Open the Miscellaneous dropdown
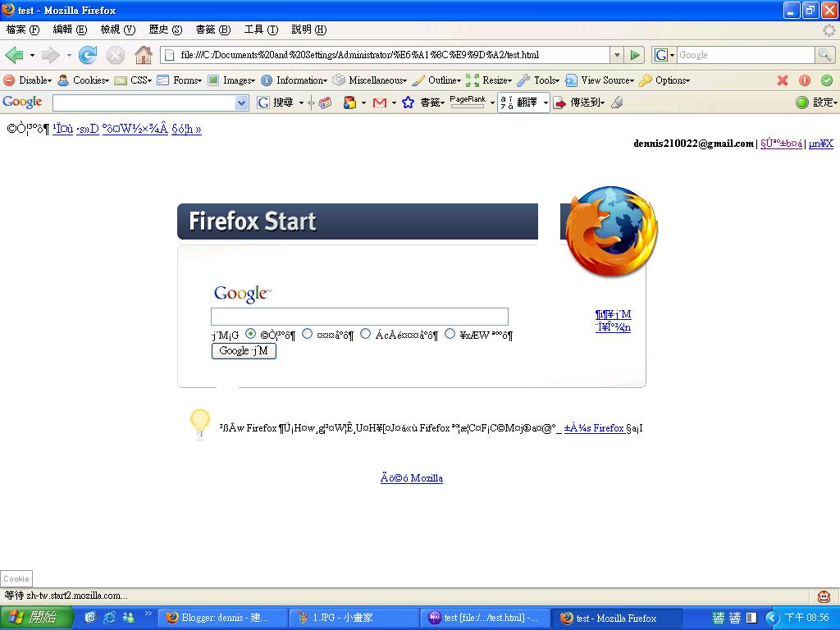840x630 pixels. pyautogui.click(x=370, y=80)
